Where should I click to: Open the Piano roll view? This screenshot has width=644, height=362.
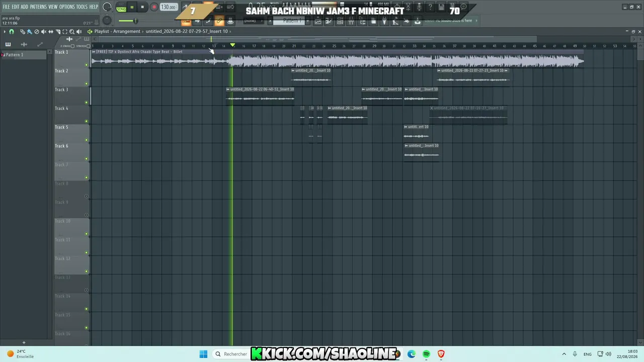pyautogui.click(x=328, y=21)
